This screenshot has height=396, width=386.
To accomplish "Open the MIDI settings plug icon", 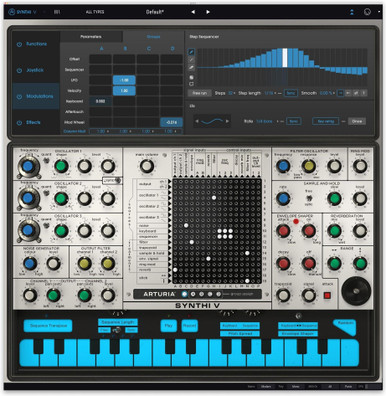I will click(367, 12).
